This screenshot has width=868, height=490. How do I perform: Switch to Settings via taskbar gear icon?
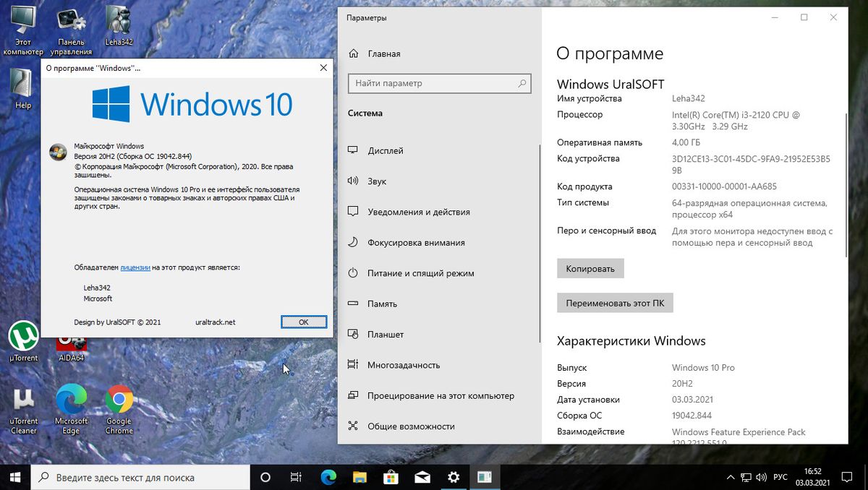pos(454,477)
